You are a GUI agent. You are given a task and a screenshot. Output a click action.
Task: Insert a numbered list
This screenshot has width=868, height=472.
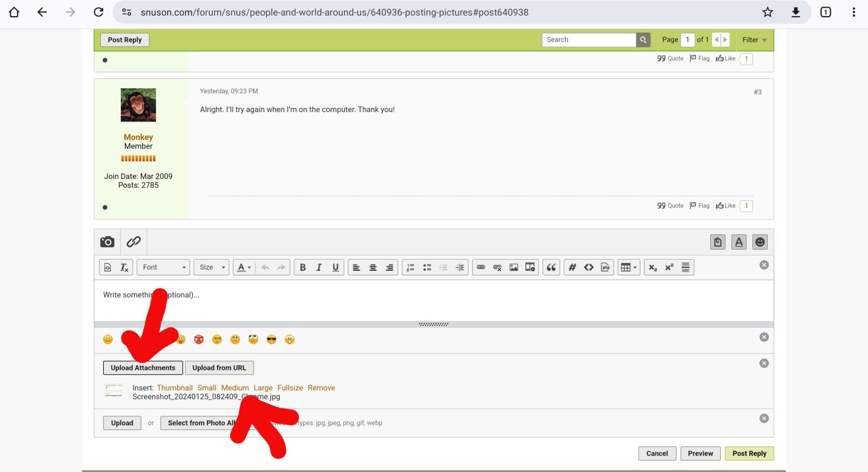(x=411, y=267)
